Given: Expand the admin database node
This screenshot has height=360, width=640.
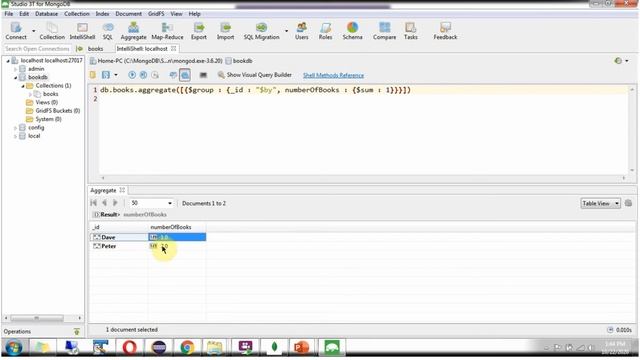Looking at the screenshot, I should point(16,69).
